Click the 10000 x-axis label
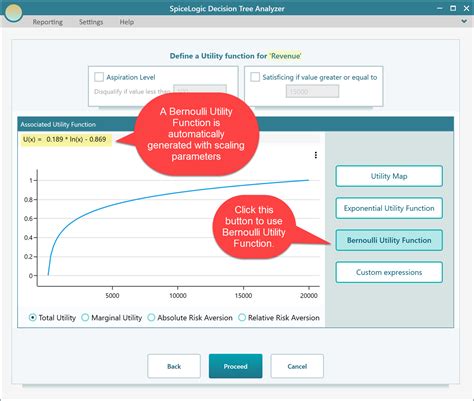The height and width of the screenshot is (401, 474). pyautogui.click(x=178, y=296)
